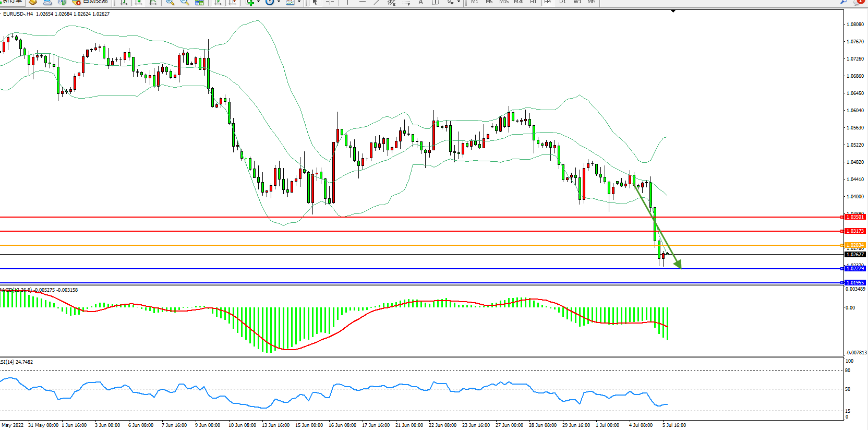This screenshot has width=868, height=430.
Task: Click the candlestick chart type icon
Action: pos(138,2)
